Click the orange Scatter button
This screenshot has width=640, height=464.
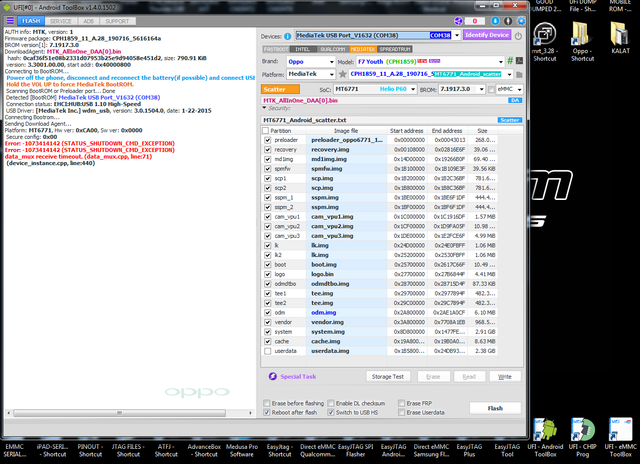point(274,89)
